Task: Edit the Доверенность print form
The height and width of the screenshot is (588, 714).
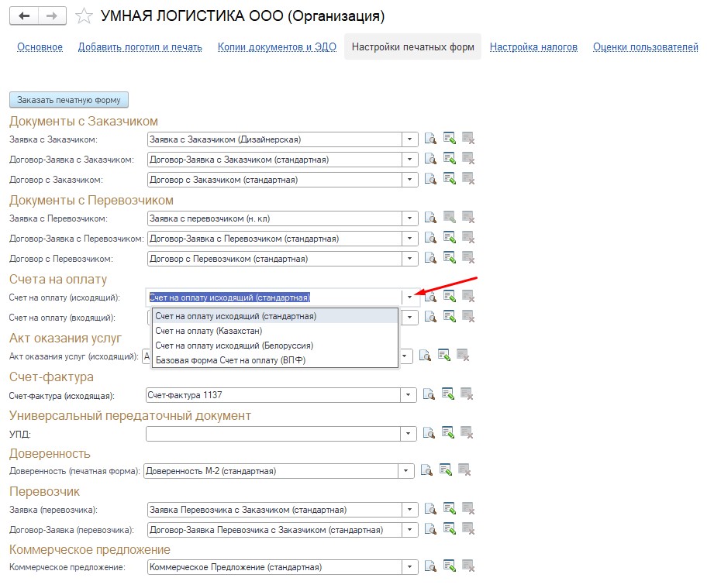Action: coord(446,470)
